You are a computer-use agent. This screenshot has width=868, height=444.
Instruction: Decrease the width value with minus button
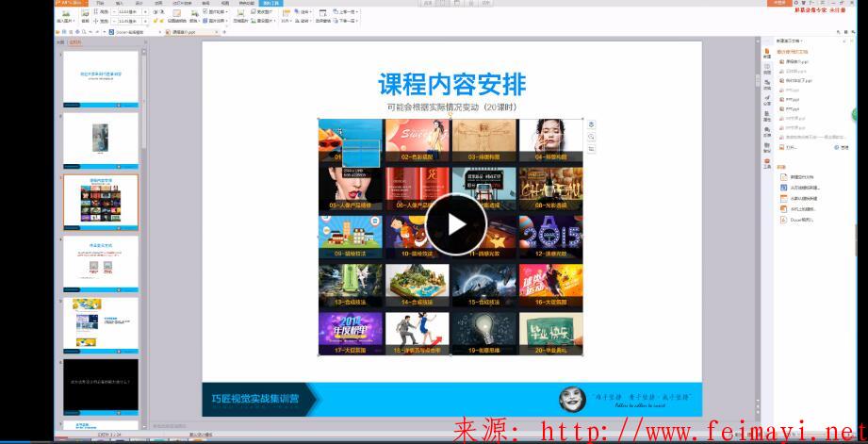coord(113,21)
